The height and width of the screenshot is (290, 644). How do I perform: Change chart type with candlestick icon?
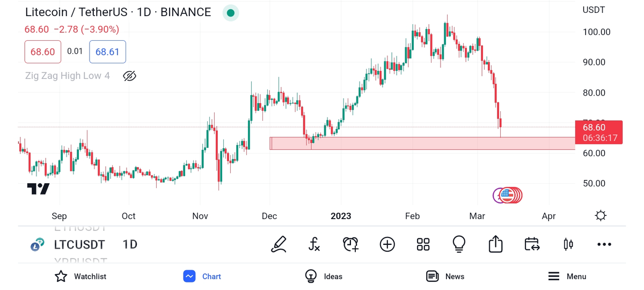click(x=568, y=244)
